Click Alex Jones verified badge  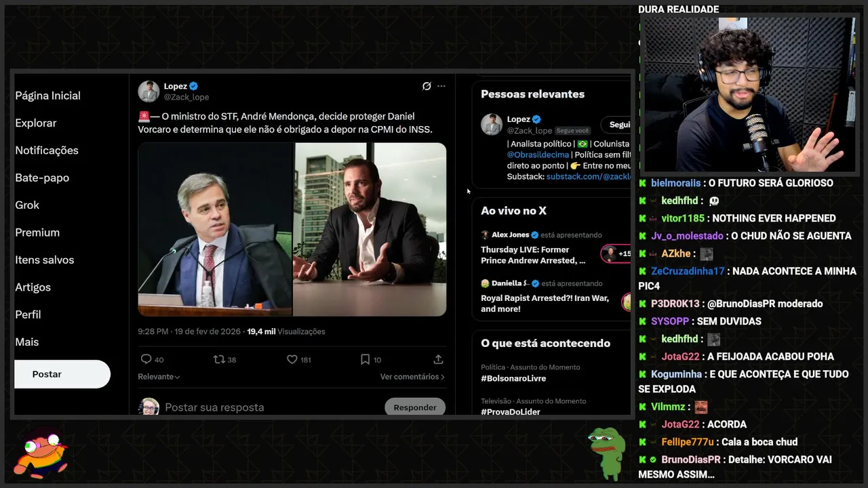(535, 235)
